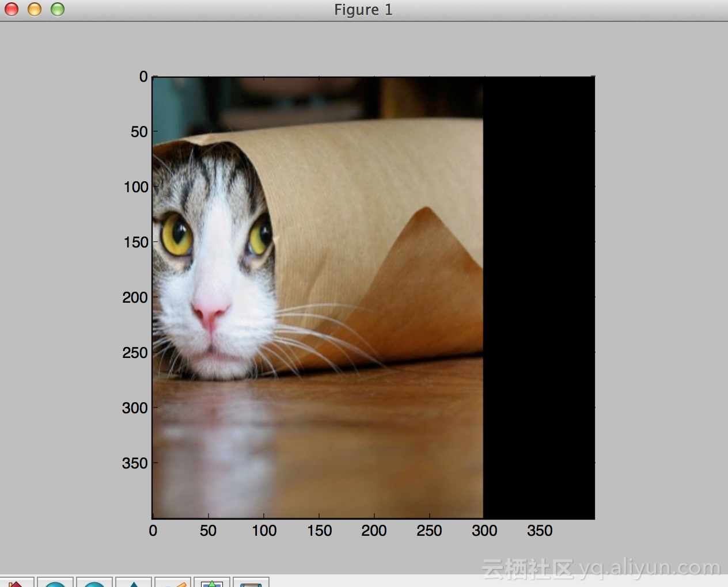The image size is (728, 587).
Task: Select the Pan axes cross-arrow tool
Action: click(134, 582)
